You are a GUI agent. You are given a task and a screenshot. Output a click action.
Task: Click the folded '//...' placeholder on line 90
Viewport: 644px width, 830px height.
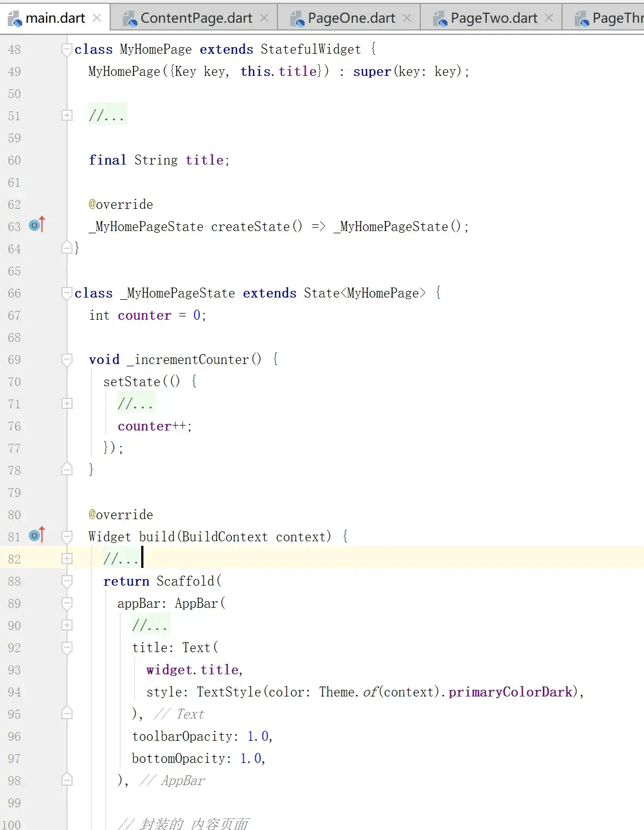pyautogui.click(x=151, y=624)
